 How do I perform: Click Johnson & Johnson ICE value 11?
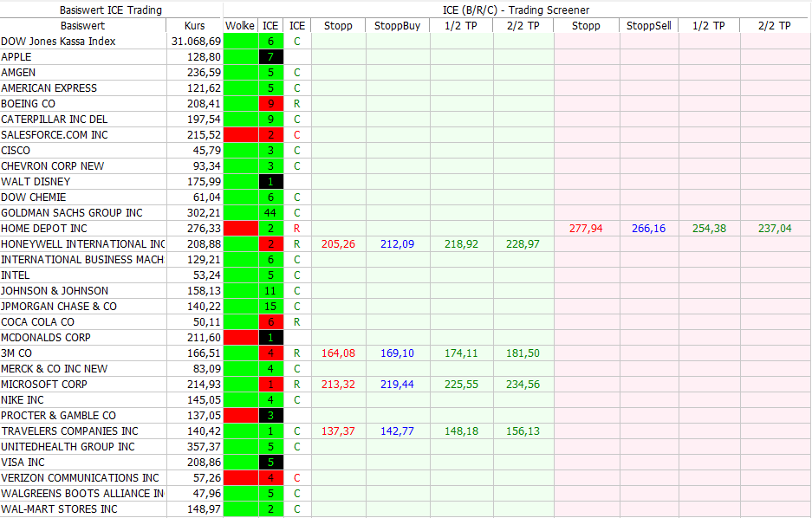[270, 291]
